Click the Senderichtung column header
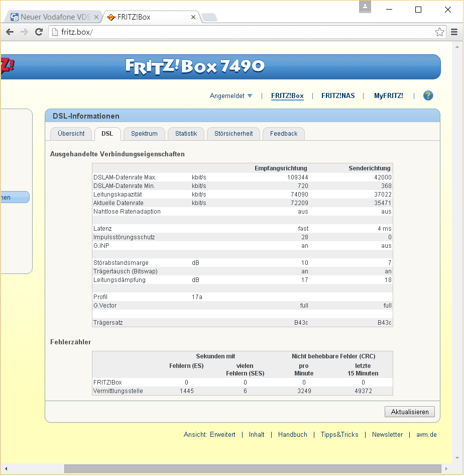This screenshot has width=464, height=476. (x=370, y=168)
